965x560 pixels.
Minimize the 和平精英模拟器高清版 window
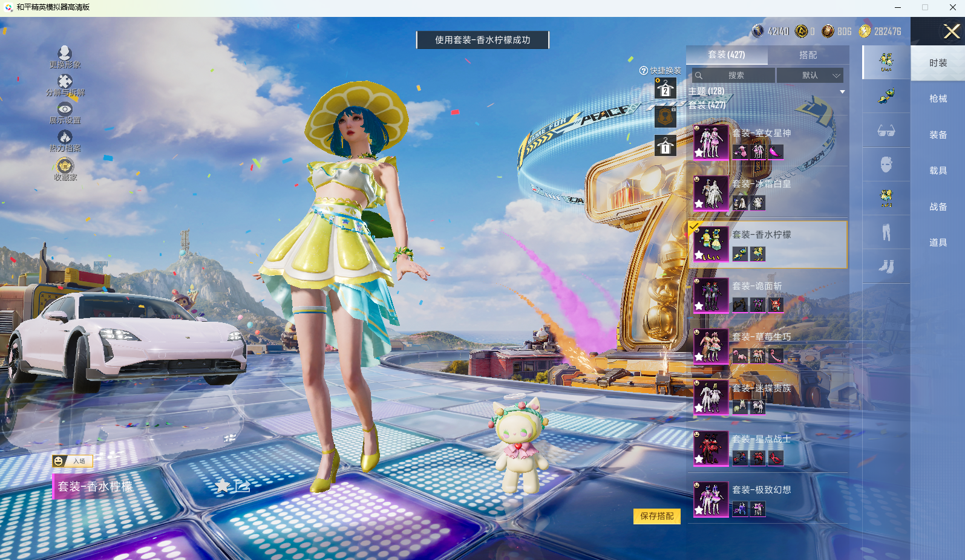(898, 7)
